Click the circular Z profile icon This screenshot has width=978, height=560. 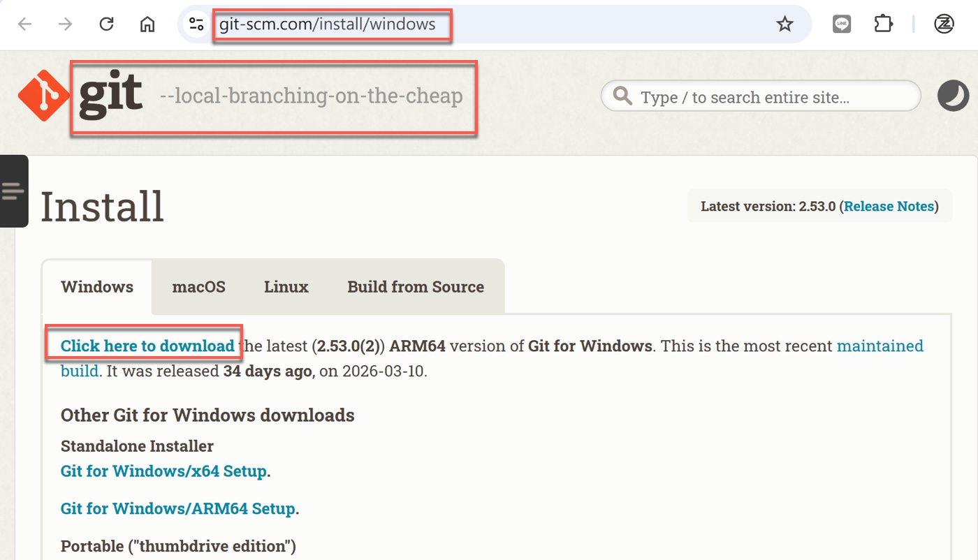click(x=944, y=24)
